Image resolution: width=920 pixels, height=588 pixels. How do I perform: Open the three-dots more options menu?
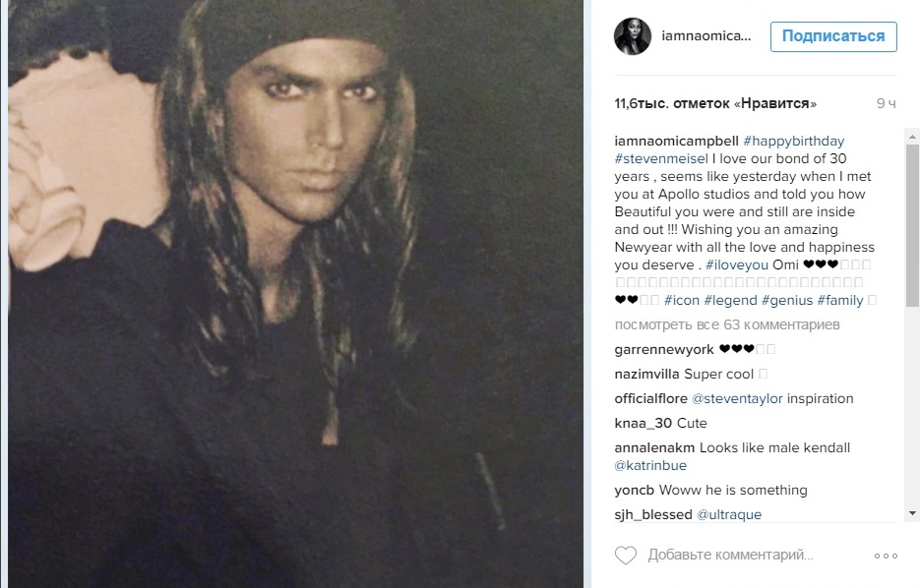pyautogui.click(x=886, y=556)
